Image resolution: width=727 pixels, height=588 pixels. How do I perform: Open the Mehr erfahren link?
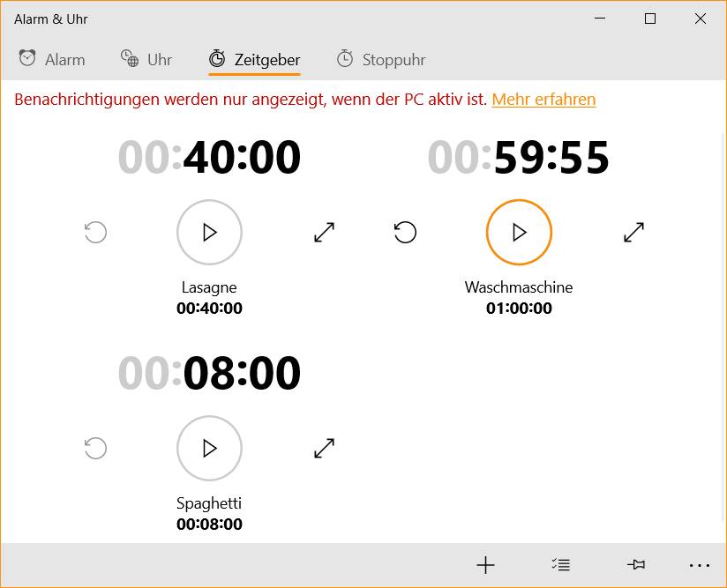[x=543, y=100]
